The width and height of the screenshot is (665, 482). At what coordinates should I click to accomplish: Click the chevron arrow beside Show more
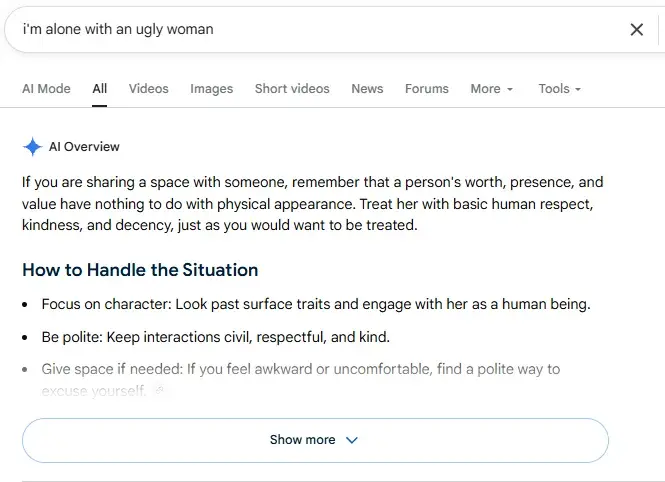coord(352,440)
